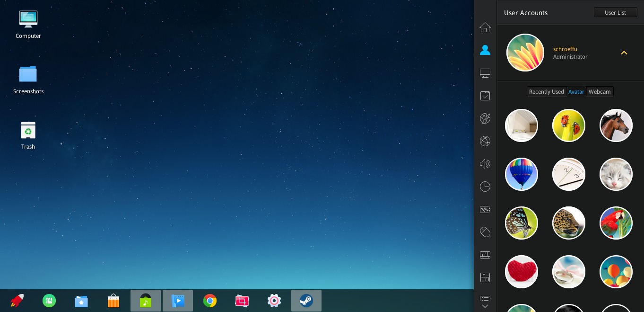Switch to the Recently Used tab
The height and width of the screenshot is (312, 644).
(x=546, y=92)
